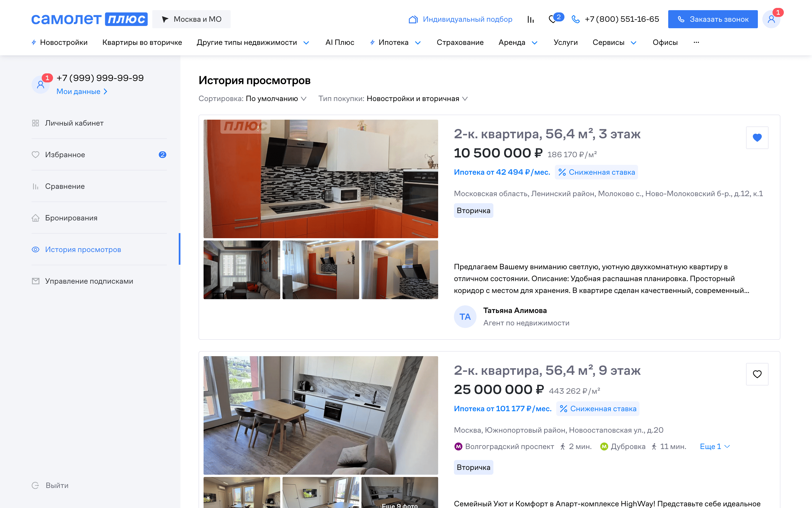Change region from Москва и МО
Viewport: 812px width, 508px height.
coord(191,19)
